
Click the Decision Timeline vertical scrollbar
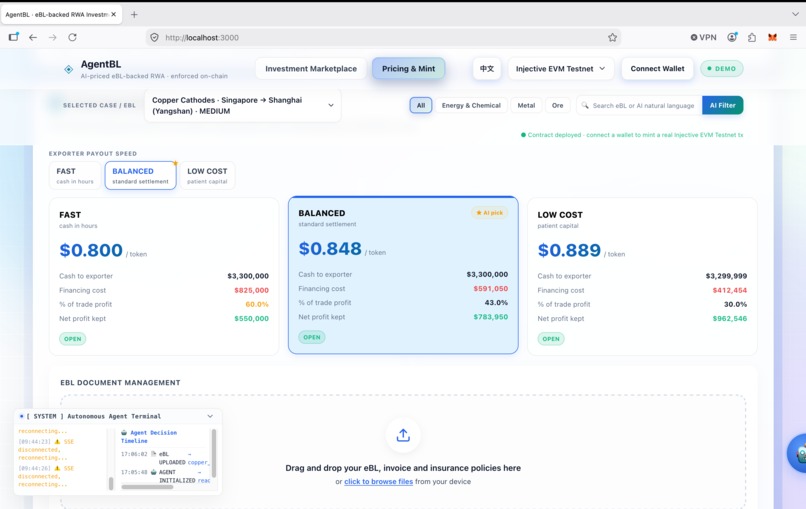(214, 453)
